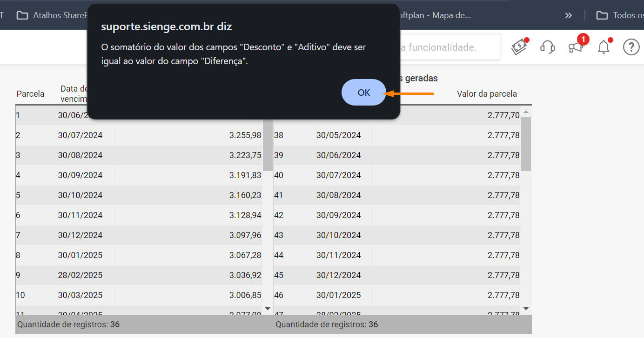Click the date 30/12/2024 in row 45
Screen dimensions: 644x338
pos(339,275)
